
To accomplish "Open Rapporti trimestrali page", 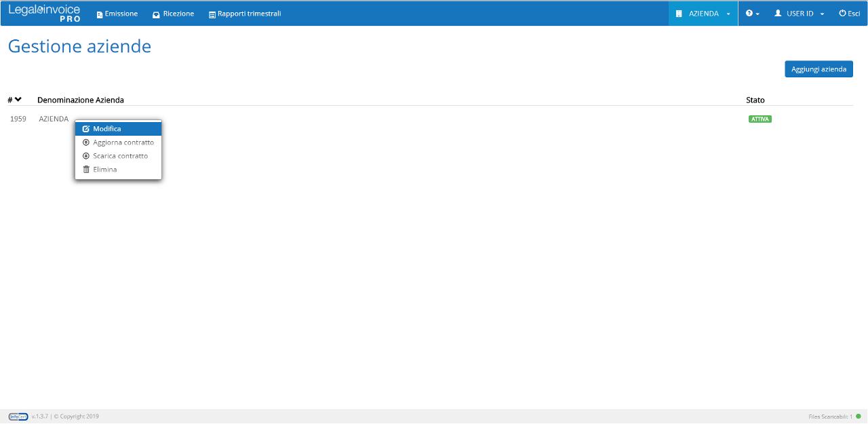I will coord(245,14).
